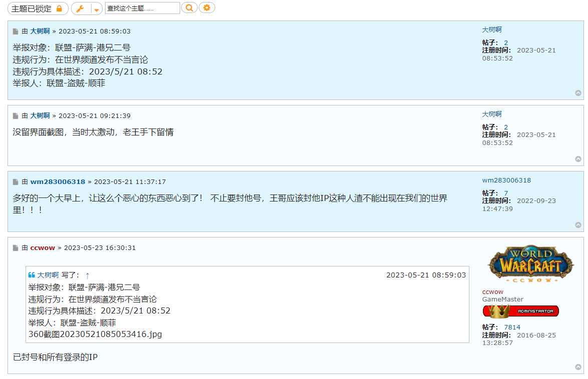Click the World of Warcraft CCWOW avatar
The height and width of the screenshot is (379, 588).
(x=531, y=262)
